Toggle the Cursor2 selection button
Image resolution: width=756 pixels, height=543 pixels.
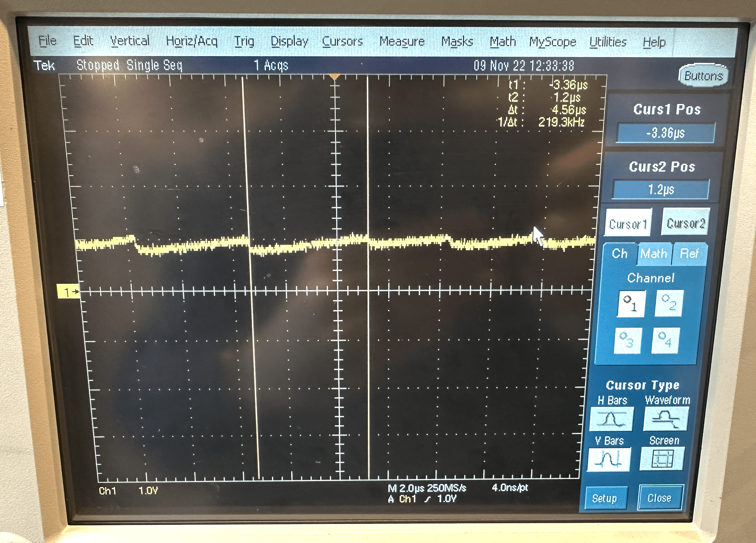(686, 223)
